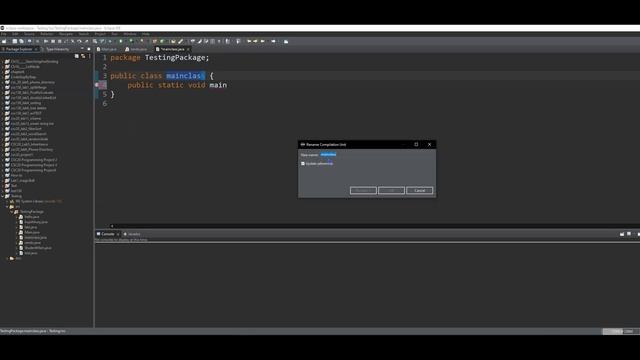Collapse the TestingPackage package

point(12,212)
